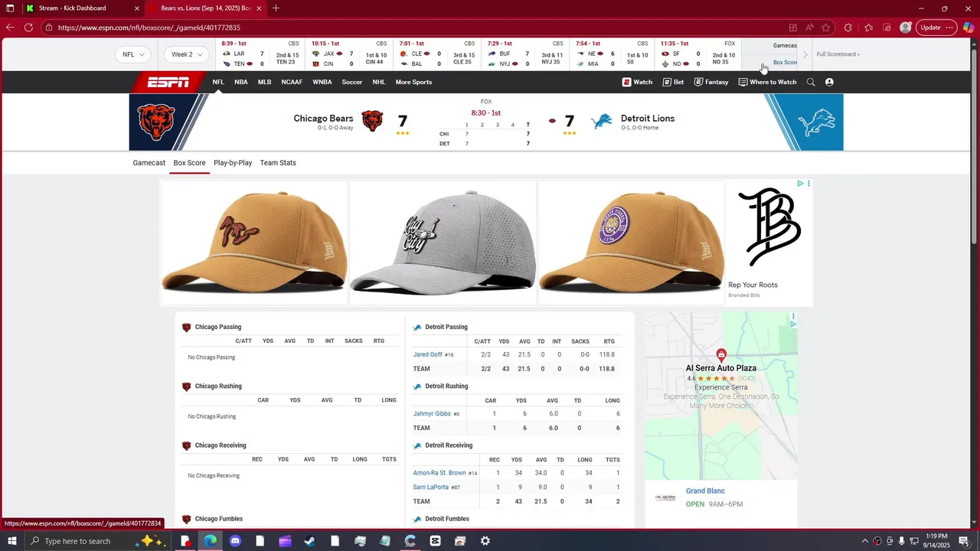This screenshot has height=551, width=980.
Task: Open ad options menu on hat ad
Action: pyautogui.click(x=808, y=184)
